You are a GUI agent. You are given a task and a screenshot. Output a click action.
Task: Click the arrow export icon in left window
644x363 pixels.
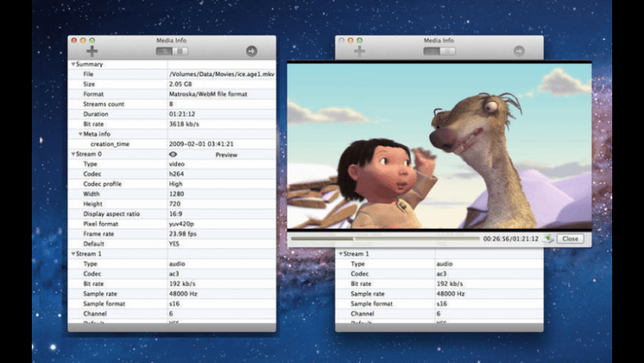coord(252,51)
